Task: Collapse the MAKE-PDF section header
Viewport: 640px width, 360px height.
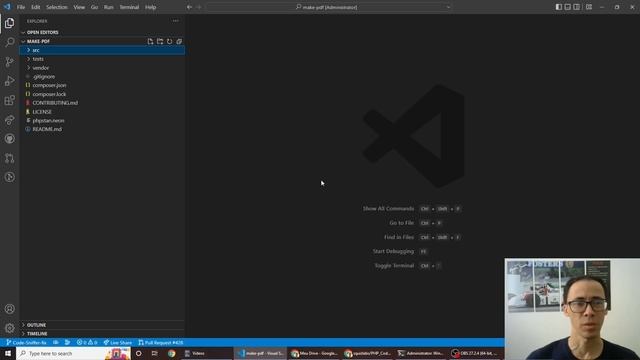Action: pos(38,41)
